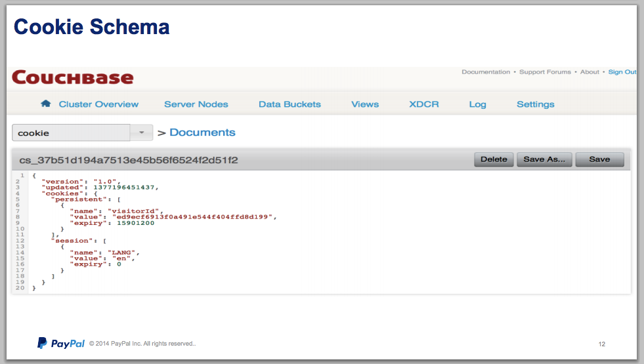Select the cookie bucket combo box field
This screenshot has width=644, height=364.
(71, 132)
